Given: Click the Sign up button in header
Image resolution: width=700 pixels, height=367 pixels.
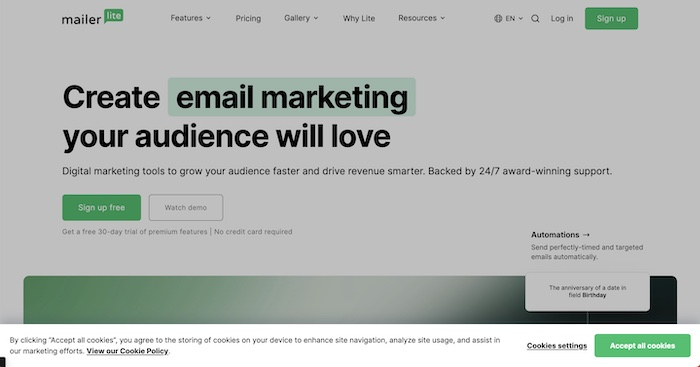Looking at the screenshot, I should 611,18.
